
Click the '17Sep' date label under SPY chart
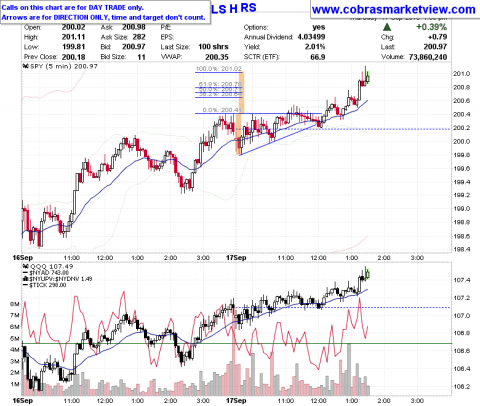[x=236, y=258]
